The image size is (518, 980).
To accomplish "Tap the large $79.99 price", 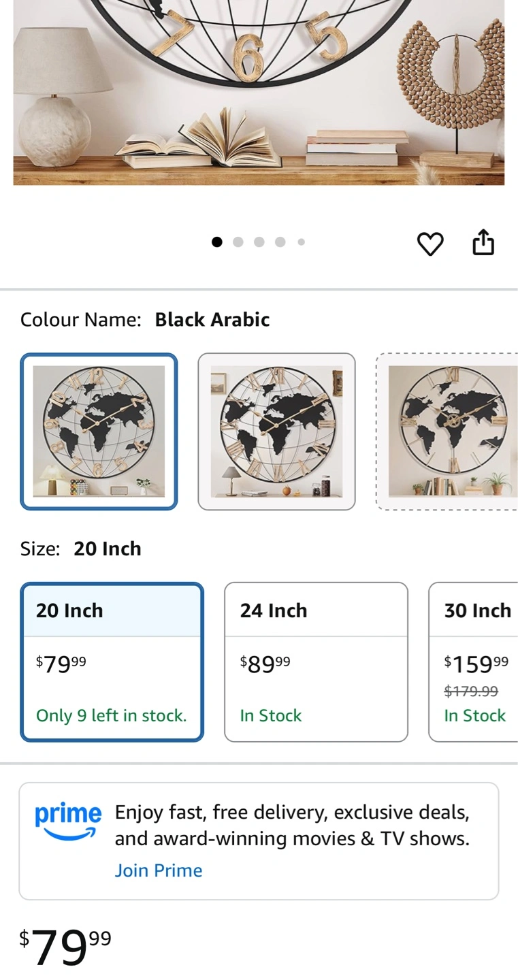I will point(65,947).
